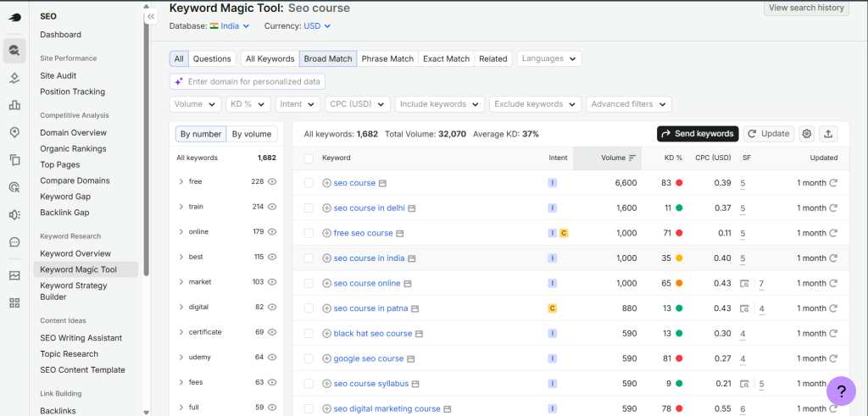The image size is (868, 416).
Task: Click the purple help question mark
Action: click(x=841, y=391)
